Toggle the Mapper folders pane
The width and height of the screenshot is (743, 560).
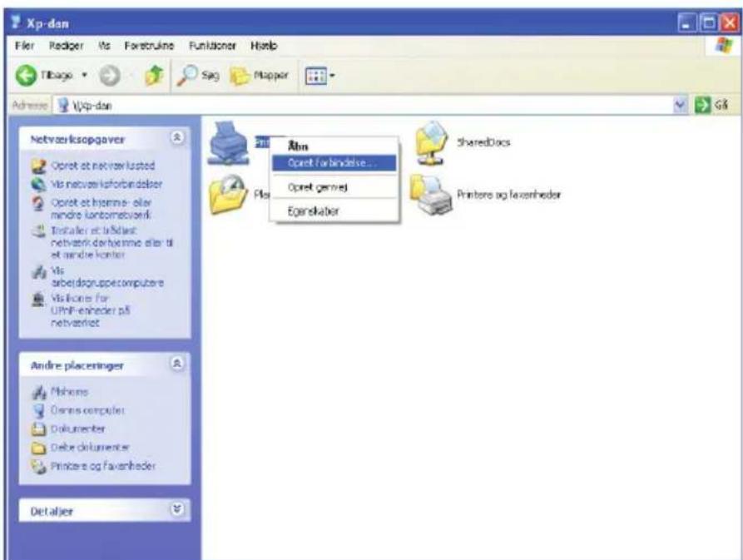pos(260,76)
